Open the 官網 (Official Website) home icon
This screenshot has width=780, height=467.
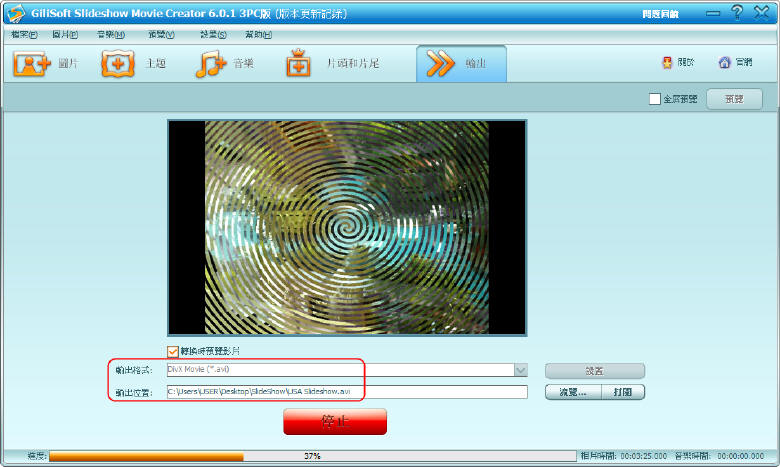(x=724, y=63)
